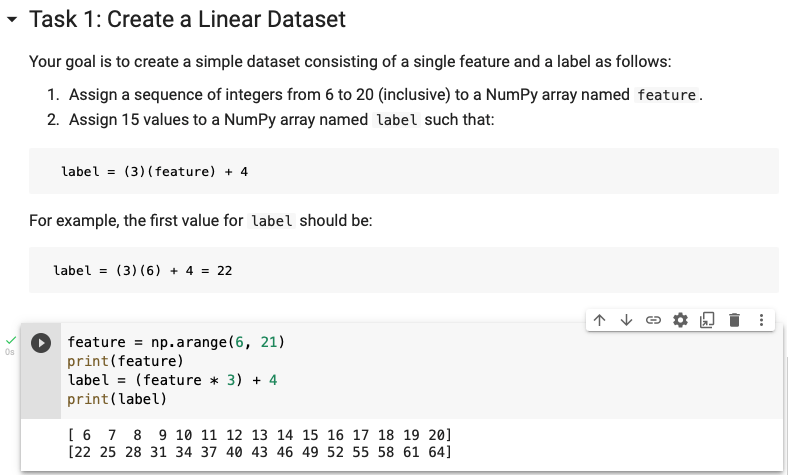The height and width of the screenshot is (475, 788).
Task: Click the label array output line
Action: point(259,452)
